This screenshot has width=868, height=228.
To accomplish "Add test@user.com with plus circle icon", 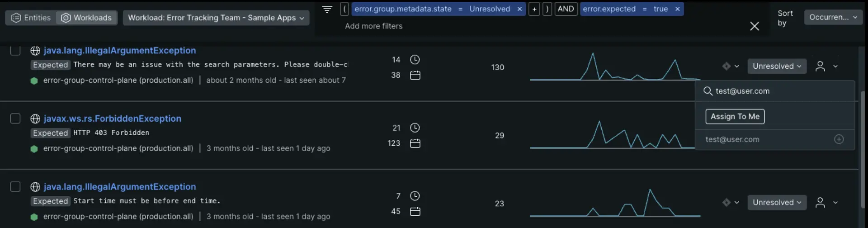I will click(x=839, y=139).
